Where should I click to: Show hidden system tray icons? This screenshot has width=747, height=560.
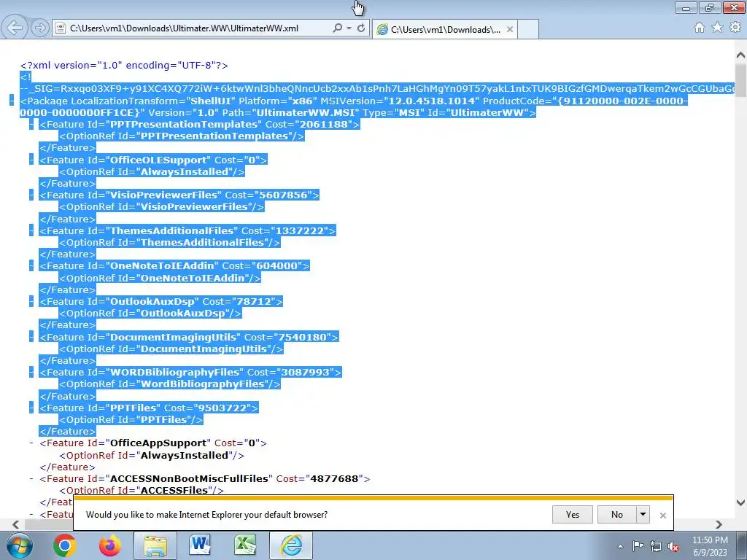click(620, 546)
